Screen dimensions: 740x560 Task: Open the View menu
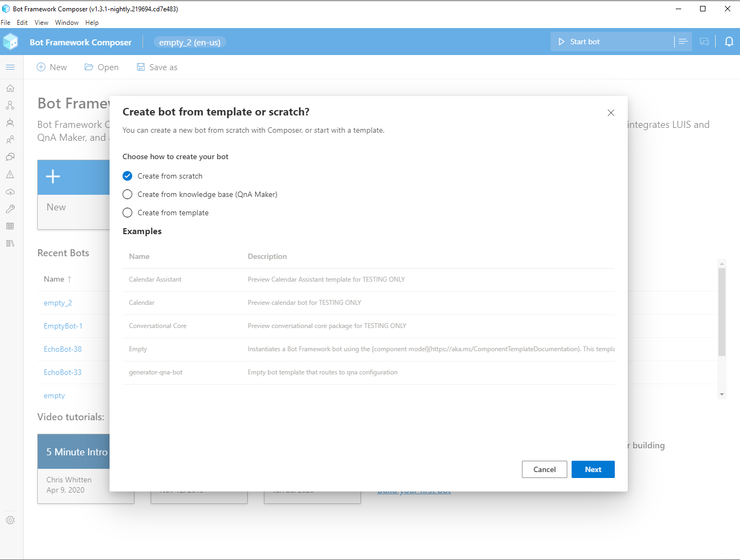click(x=41, y=23)
